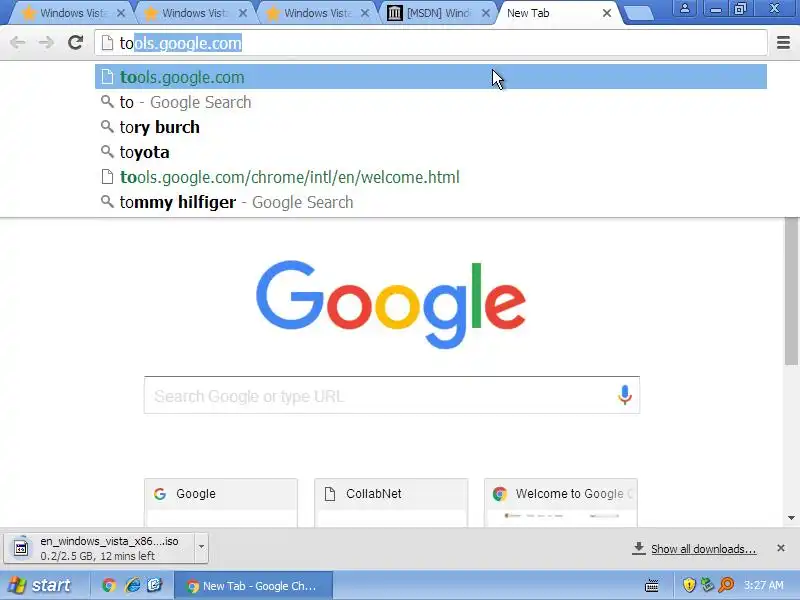Switch to the third Windows Vista tab
The image size is (800, 600).
pos(314,13)
